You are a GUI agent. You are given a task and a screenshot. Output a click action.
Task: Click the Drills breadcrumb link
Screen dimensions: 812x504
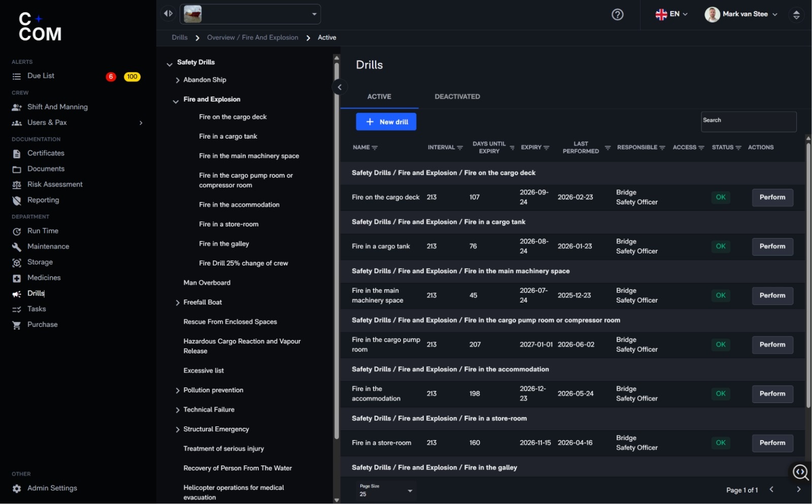pos(180,38)
